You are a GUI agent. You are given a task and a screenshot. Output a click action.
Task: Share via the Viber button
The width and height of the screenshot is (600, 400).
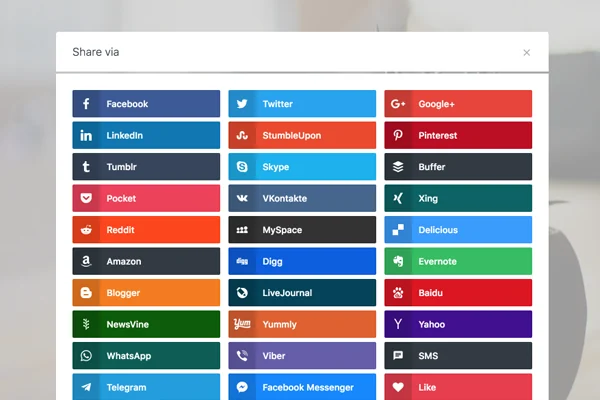pyautogui.click(x=302, y=356)
